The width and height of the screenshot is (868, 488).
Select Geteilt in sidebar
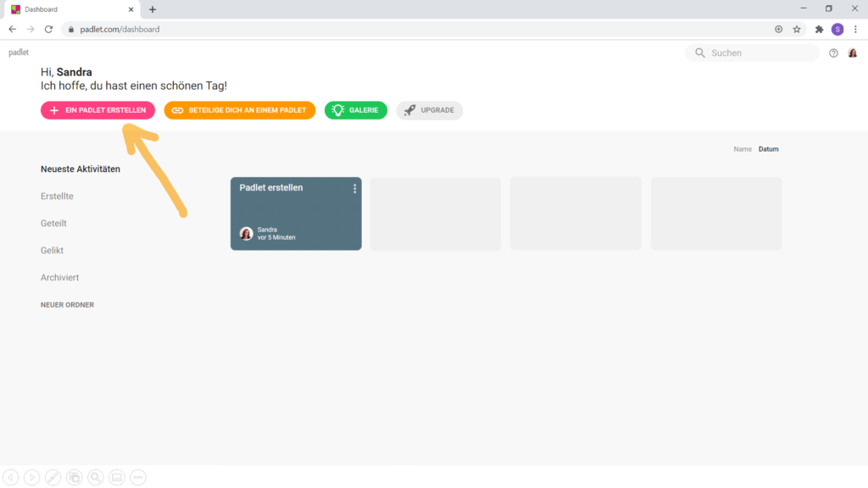tap(53, 224)
